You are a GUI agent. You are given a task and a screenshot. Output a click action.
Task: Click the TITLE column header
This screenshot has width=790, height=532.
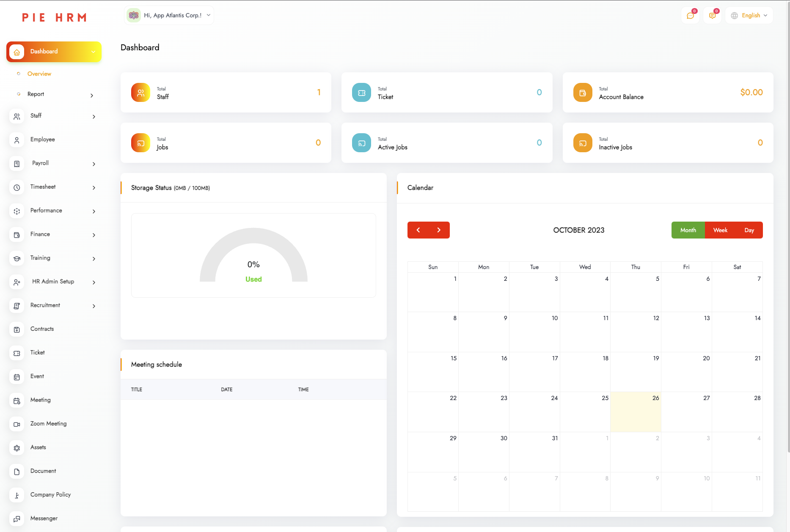tap(137, 389)
